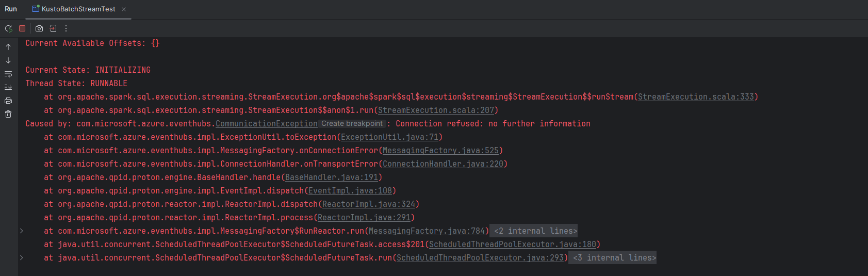Stop the running process
868x276 pixels.
tap(22, 28)
